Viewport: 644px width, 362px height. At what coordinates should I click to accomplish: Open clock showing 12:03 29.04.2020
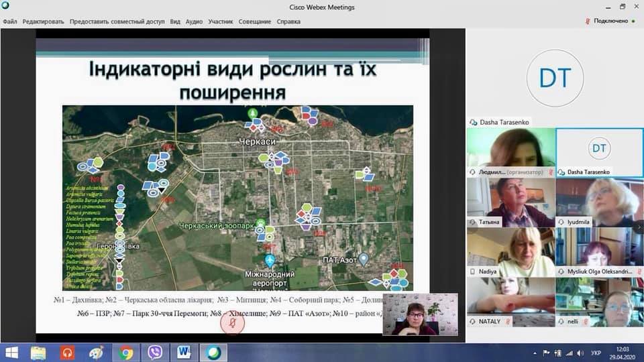tap(623, 353)
